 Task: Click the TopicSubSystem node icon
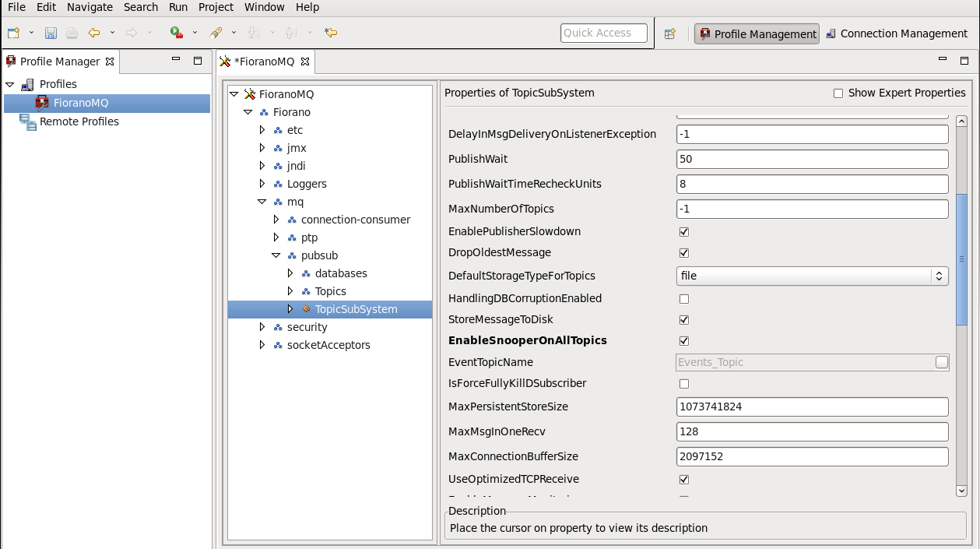coord(307,309)
